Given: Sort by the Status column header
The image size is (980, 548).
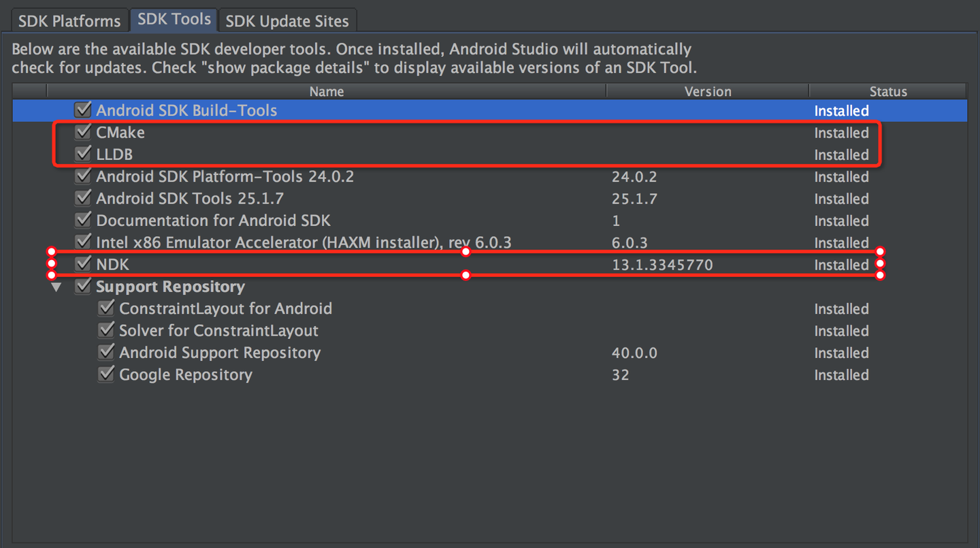Looking at the screenshot, I should point(888,91).
